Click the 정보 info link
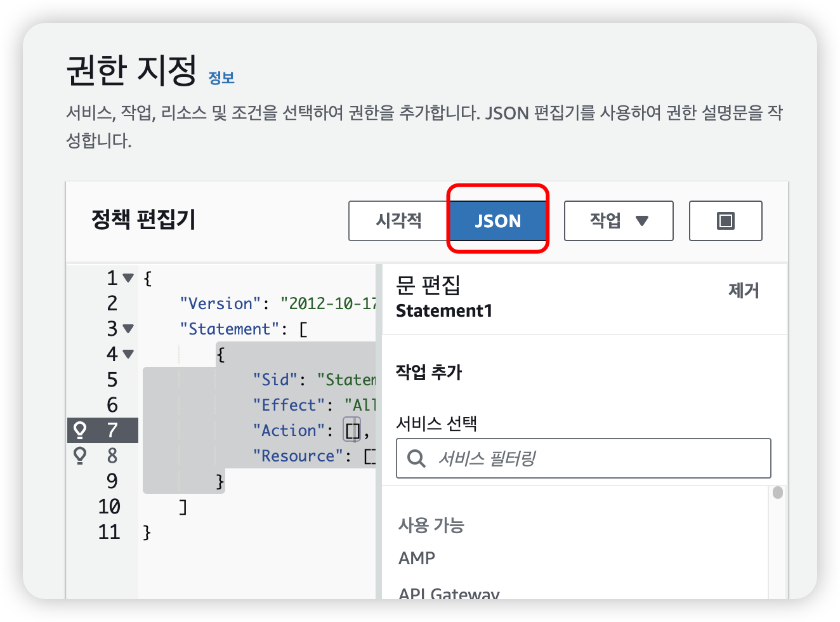840x622 pixels. click(x=221, y=78)
